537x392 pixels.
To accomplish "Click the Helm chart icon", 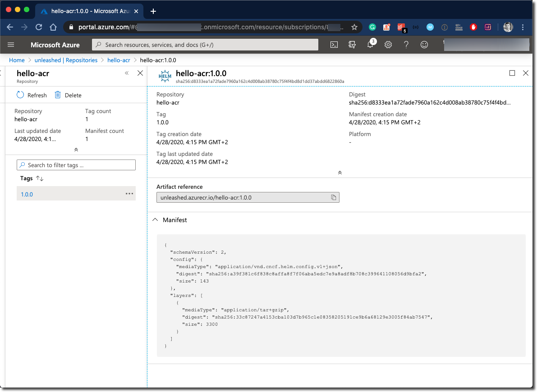I will pyautogui.click(x=165, y=76).
